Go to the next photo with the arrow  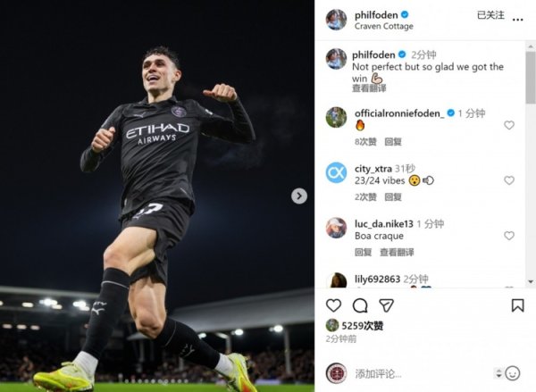coord(299,196)
